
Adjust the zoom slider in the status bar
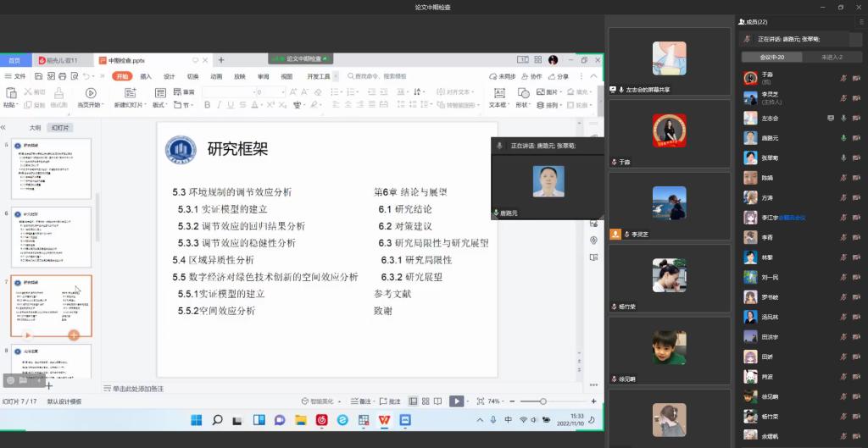[x=543, y=401]
